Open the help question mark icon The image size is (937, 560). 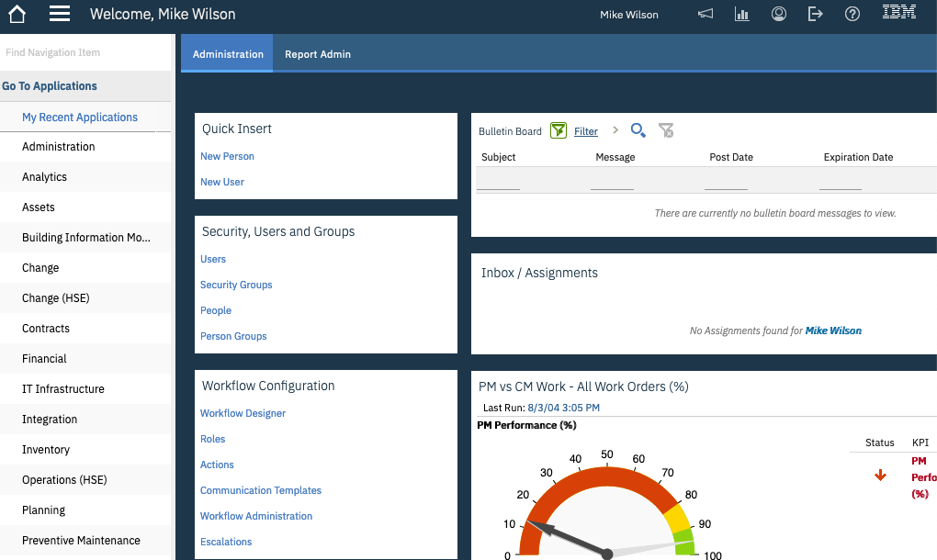[x=852, y=14]
